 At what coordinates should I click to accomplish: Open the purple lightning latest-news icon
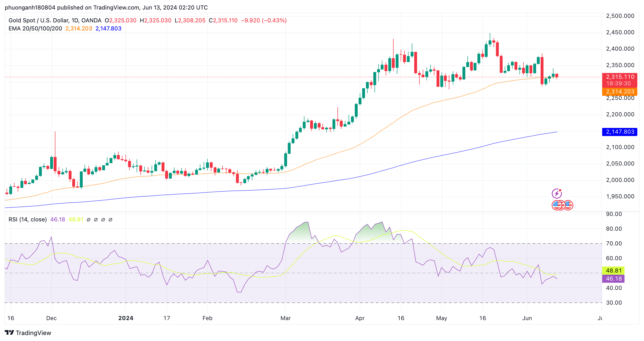pyautogui.click(x=557, y=193)
